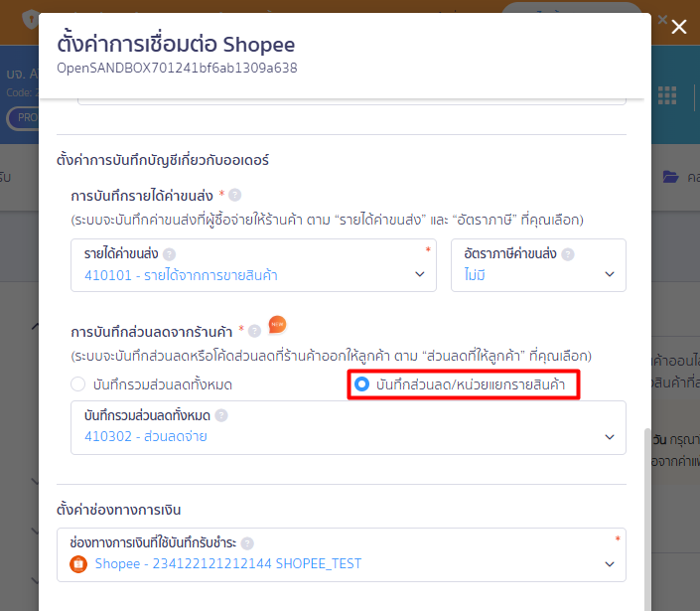The width and height of the screenshot is (700, 611).
Task: Click value Shopee - 234122121212144 SHOPEE_TEST
Action: (228, 563)
